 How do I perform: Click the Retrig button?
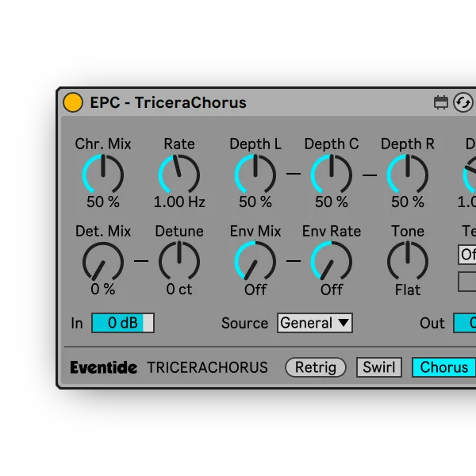(316, 367)
